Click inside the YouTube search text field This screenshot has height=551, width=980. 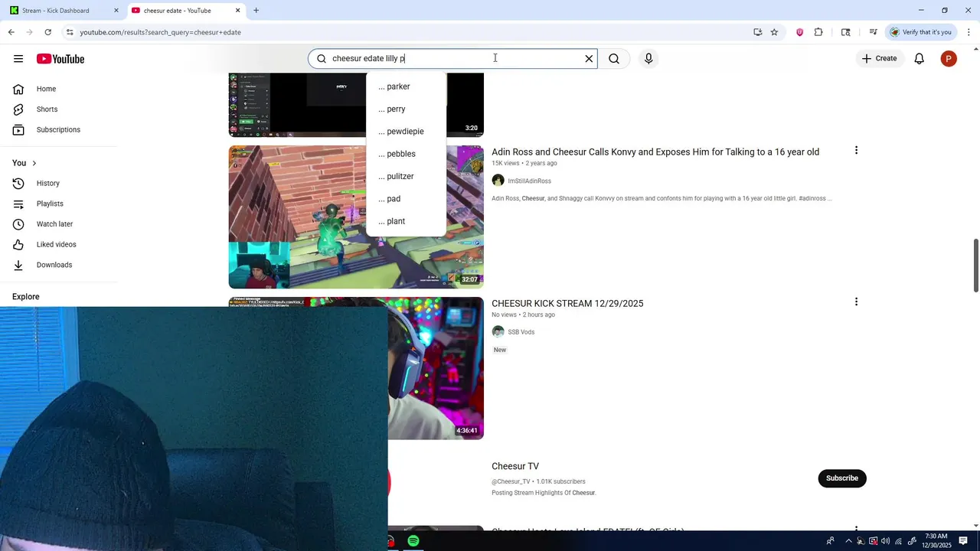pyautogui.click(x=452, y=59)
